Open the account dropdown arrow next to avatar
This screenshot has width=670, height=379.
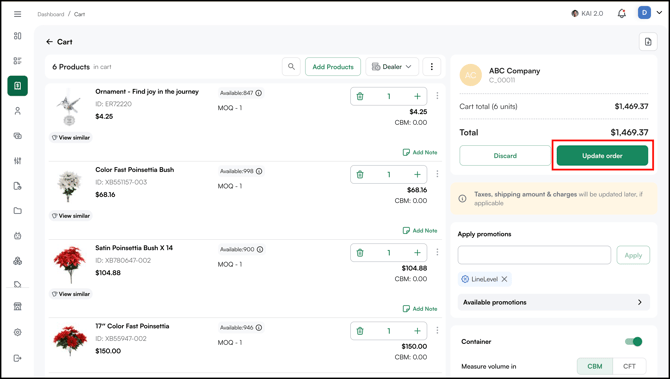click(x=659, y=13)
